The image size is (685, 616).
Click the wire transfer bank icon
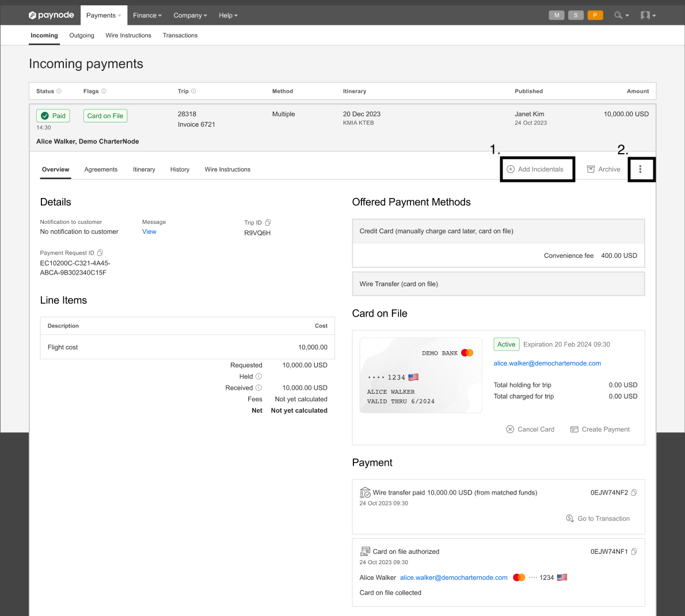365,493
